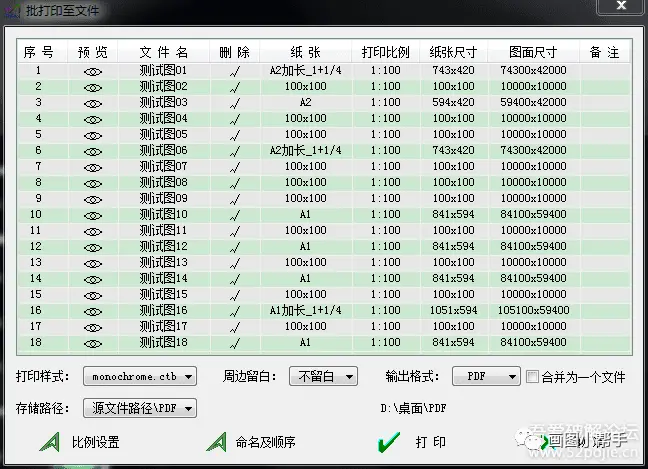This screenshot has width=648, height=469.
Task: Select the A2 paper cell for 测试图03
Action: pos(305,102)
